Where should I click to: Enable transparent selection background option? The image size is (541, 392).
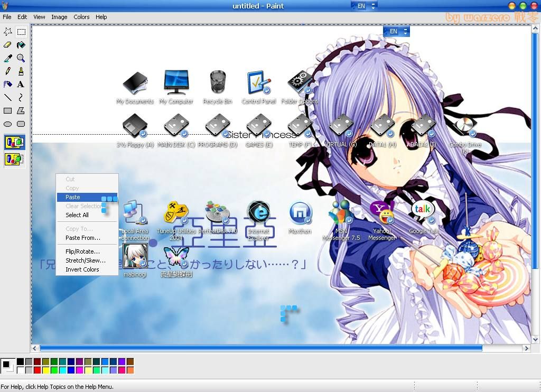[14, 159]
